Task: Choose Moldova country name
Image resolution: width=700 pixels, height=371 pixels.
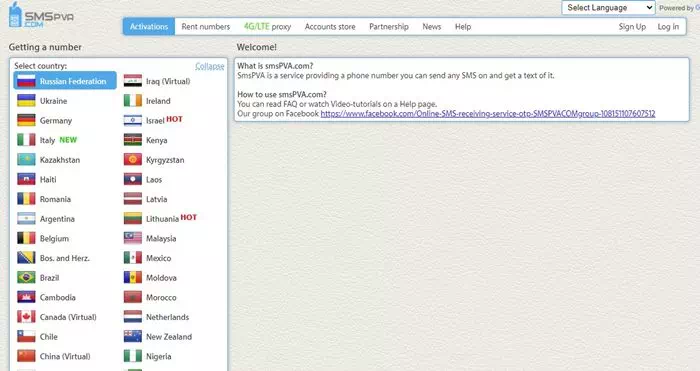Action: (x=161, y=278)
